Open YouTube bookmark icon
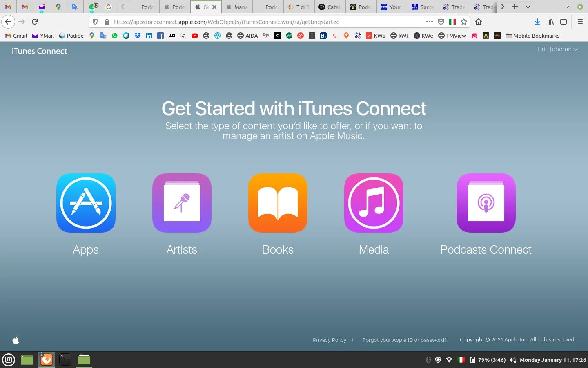Image resolution: width=588 pixels, height=368 pixels. coord(195,36)
